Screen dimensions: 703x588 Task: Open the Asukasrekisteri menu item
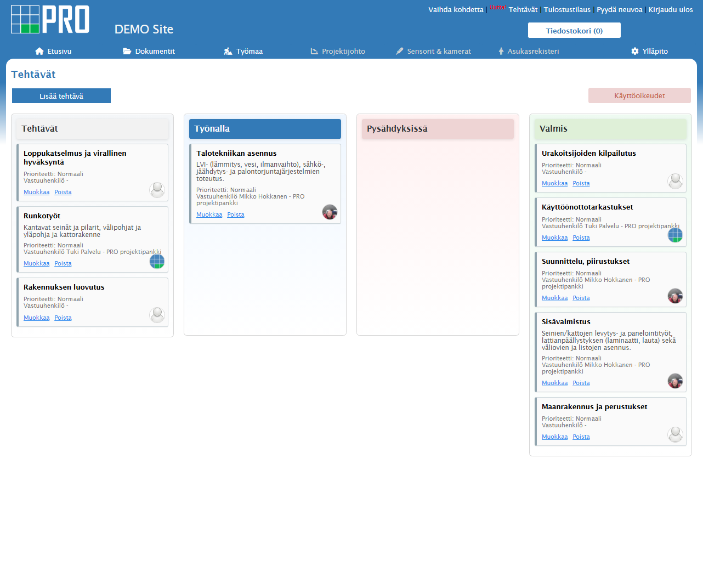(x=529, y=51)
